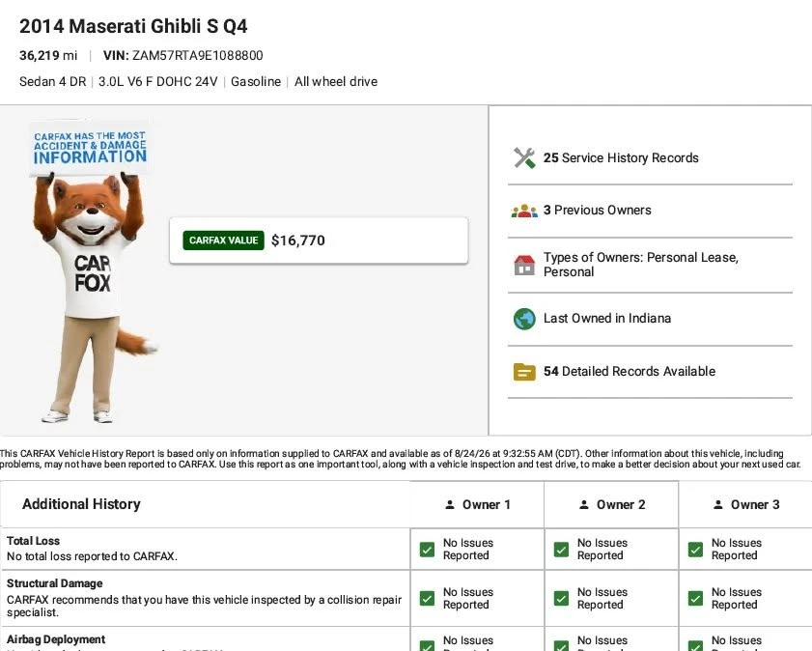812x651 pixels.
Task: Click the All wheel drive text
Action: (x=336, y=82)
